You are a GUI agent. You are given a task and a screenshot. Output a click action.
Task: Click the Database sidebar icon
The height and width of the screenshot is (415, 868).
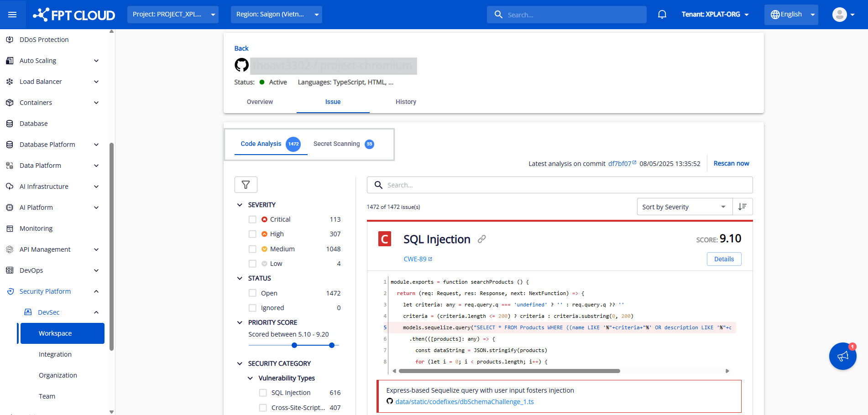pyautogui.click(x=10, y=124)
